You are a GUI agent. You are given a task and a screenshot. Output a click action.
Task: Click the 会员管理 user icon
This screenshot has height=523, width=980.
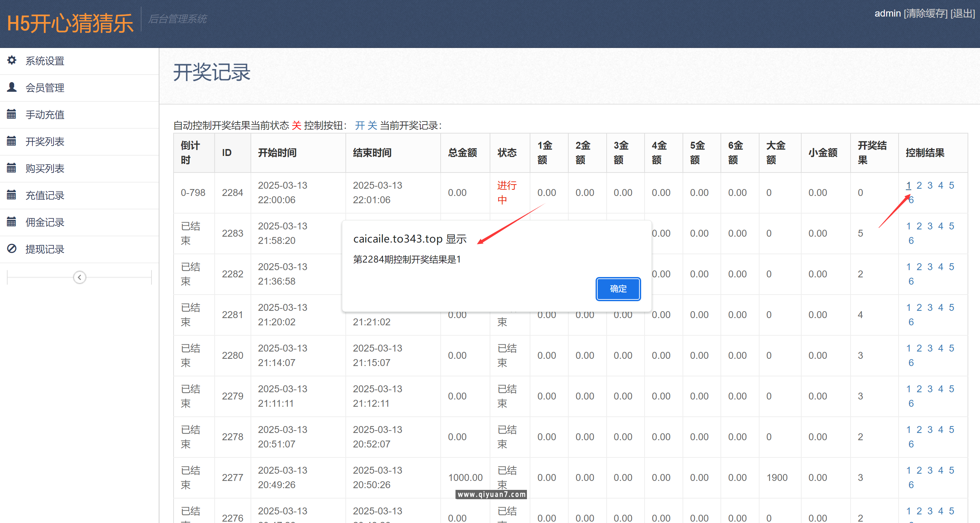12,87
